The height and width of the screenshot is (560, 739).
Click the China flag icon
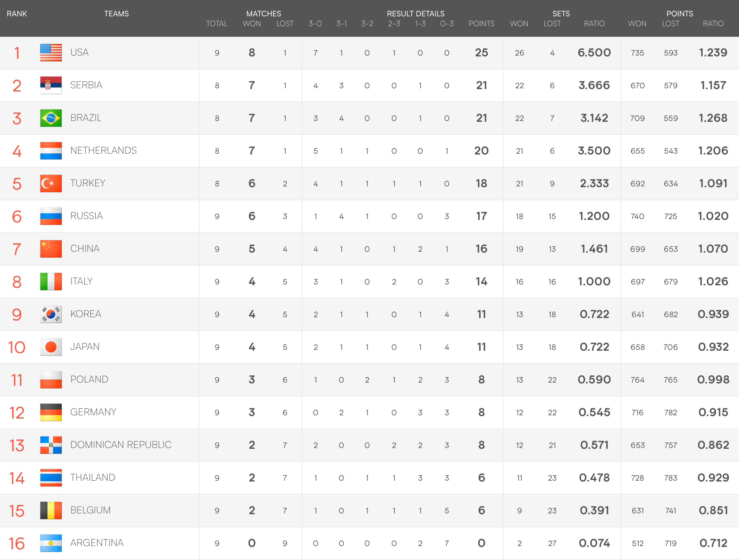click(x=51, y=249)
